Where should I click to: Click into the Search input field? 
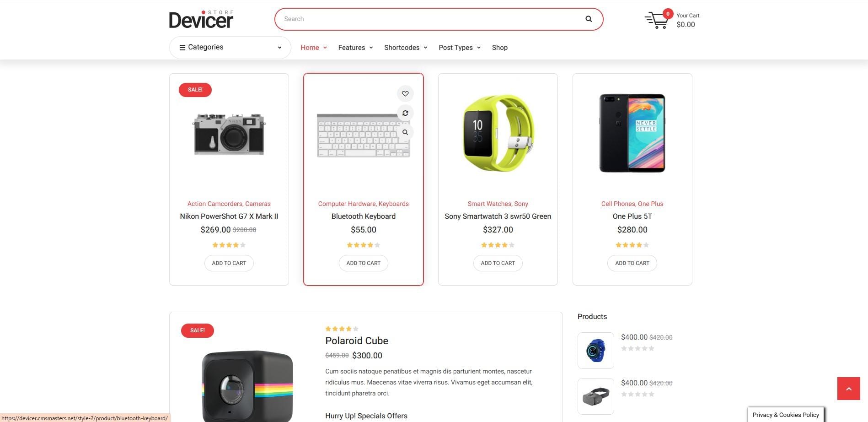point(430,19)
